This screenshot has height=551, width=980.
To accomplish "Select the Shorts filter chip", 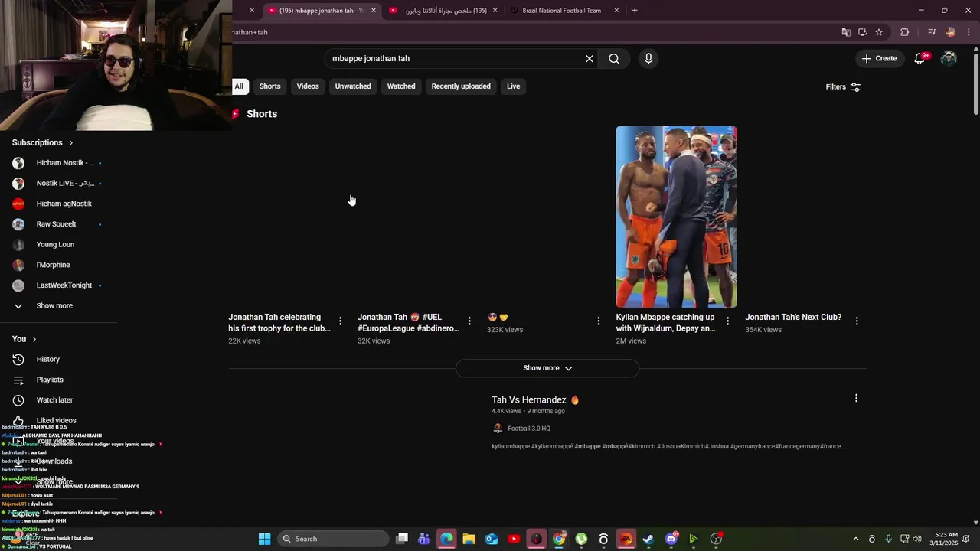I will pyautogui.click(x=269, y=86).
